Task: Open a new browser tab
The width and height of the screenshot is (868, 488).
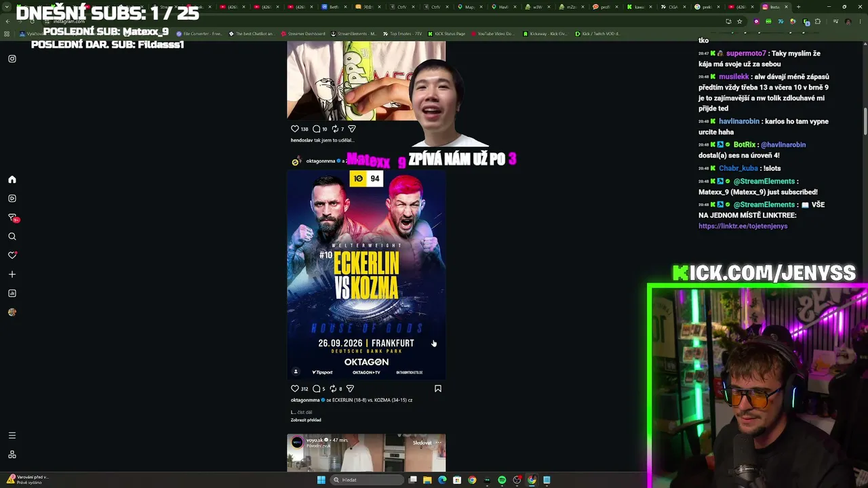Action: point(798,7)
